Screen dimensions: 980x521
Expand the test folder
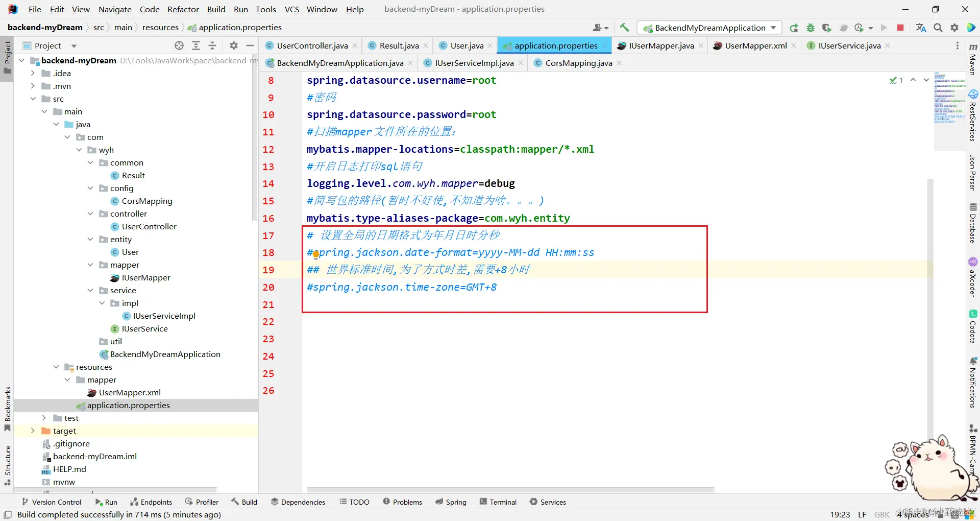44,418
